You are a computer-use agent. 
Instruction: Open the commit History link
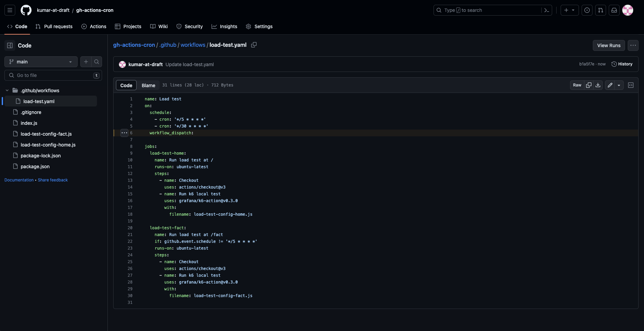click(x=622, y=64)
